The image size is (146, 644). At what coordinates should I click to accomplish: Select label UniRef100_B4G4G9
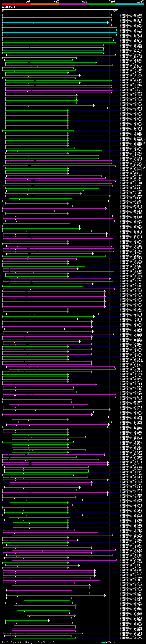click(x=131, y=85)
